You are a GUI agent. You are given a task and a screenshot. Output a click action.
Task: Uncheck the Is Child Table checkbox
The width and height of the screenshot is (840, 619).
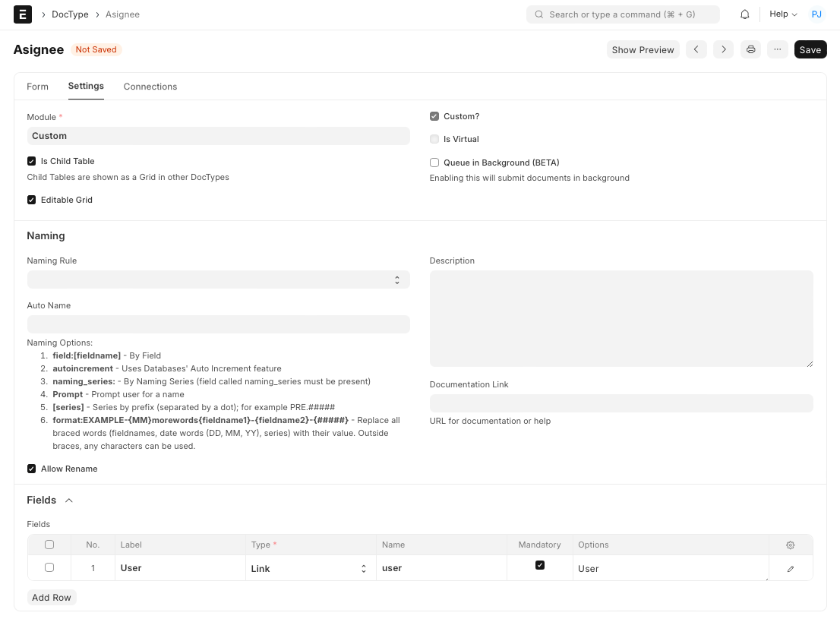tap(32, 161)
